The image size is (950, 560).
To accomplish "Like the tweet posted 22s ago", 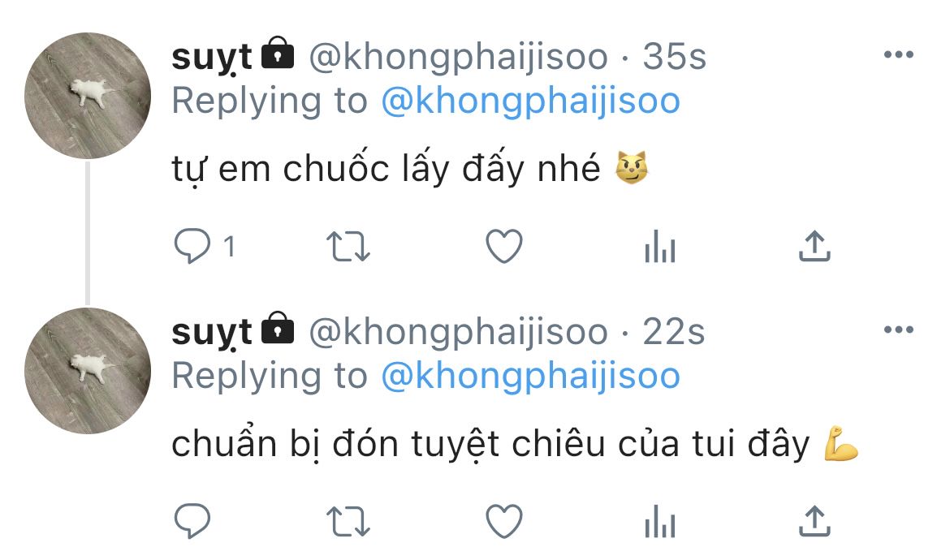I will (504, 521).
